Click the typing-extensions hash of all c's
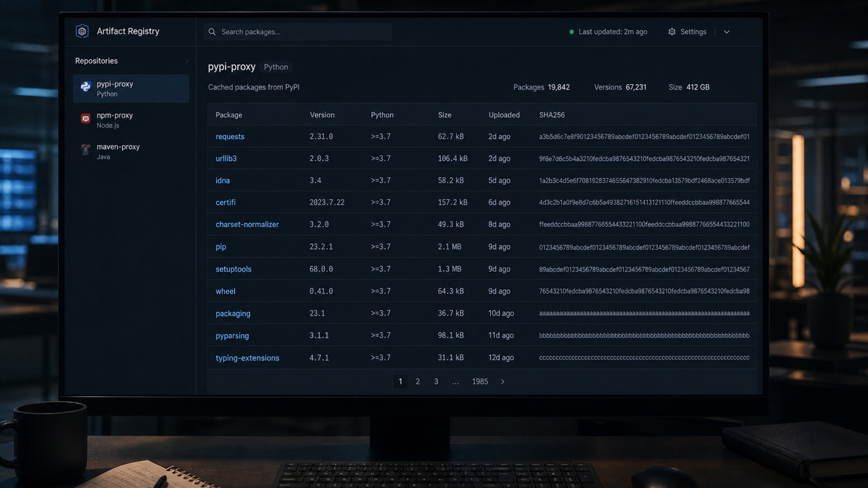 click(644, 357)
